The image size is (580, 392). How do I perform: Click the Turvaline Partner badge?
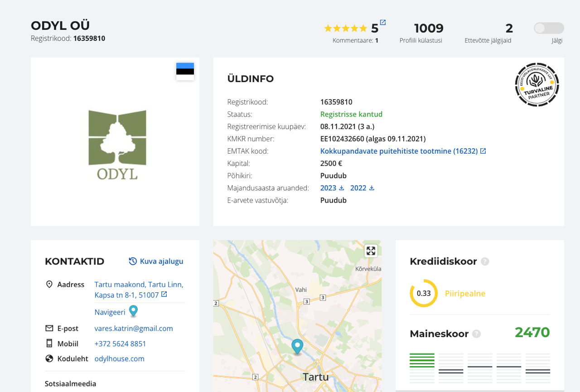[x=537, y=85]
